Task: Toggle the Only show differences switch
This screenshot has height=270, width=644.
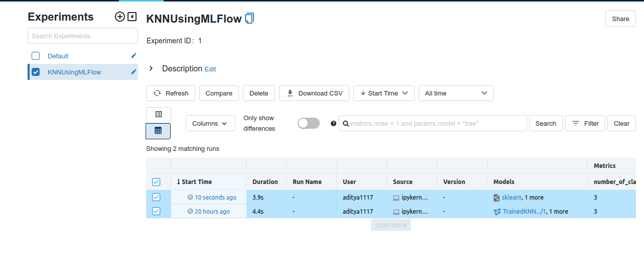Action: coord(308,124)
